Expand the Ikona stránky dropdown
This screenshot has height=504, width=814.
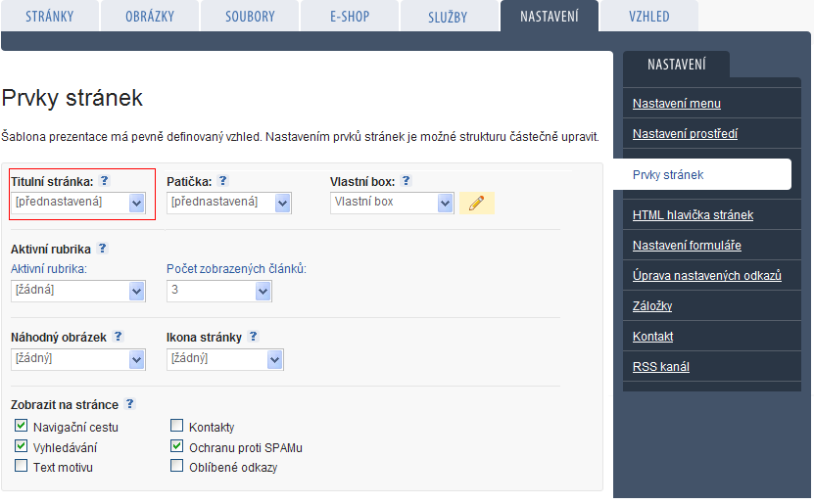coord(224,359)
